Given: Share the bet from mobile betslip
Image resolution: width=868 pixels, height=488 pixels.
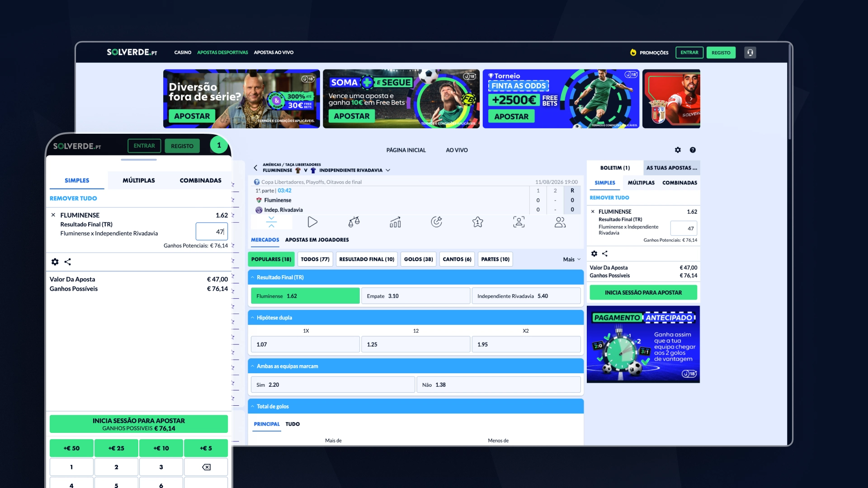Looking at the screenshot, I should (x=68, y=262).
